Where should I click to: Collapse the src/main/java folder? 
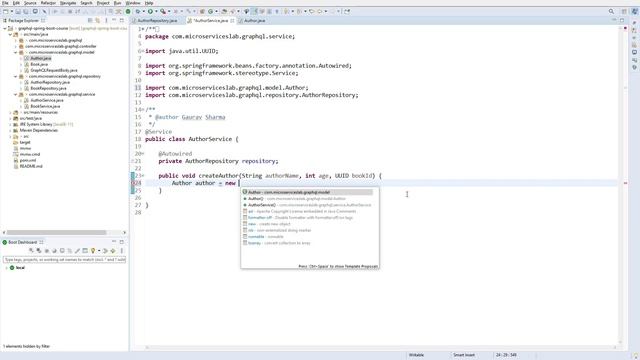pos(10,35)
